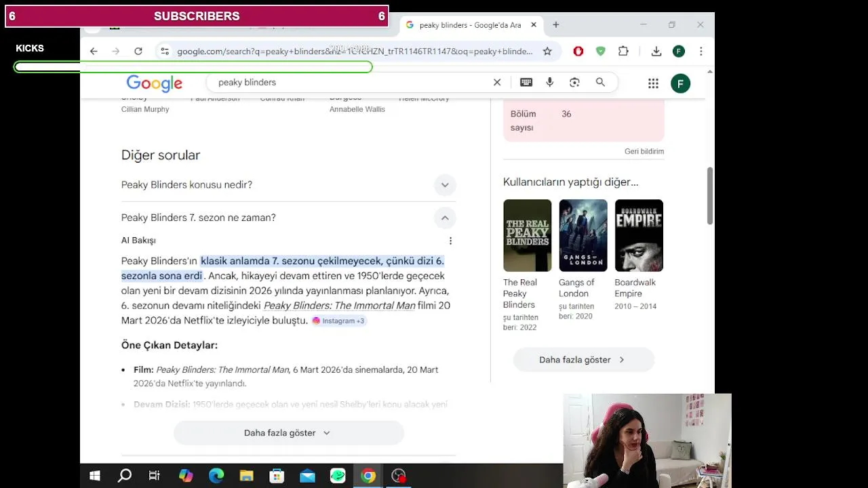Collapse 'Peaky Blinders 7. sezon ne zaman?' answer
Viewport: 868px width, 488px height.
[x=288, y=218]
